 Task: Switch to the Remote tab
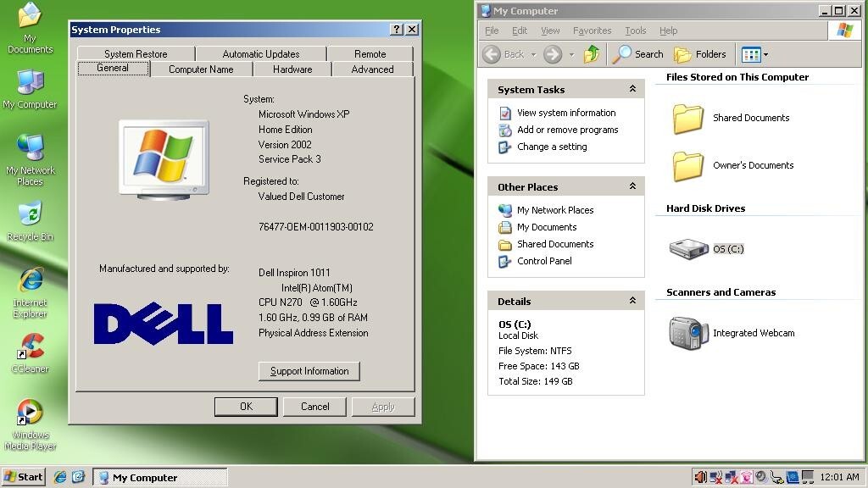[x=370, y=53]
